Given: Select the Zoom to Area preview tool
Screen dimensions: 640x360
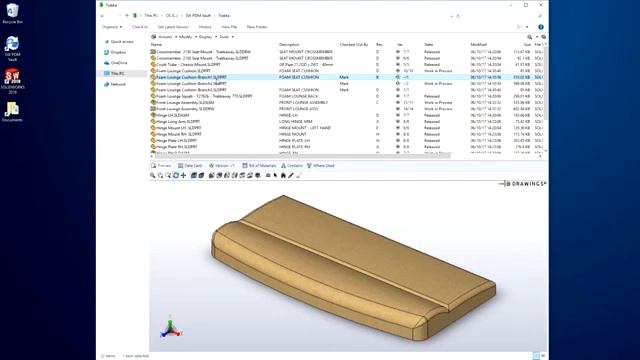Looking at the screenshot, I should (x=160, y=176).
